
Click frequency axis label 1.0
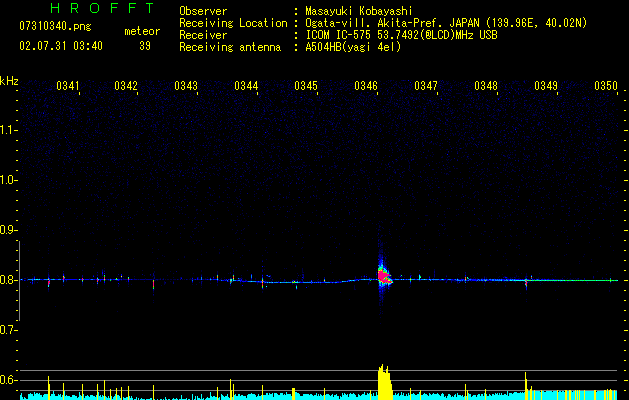(8, 180)
